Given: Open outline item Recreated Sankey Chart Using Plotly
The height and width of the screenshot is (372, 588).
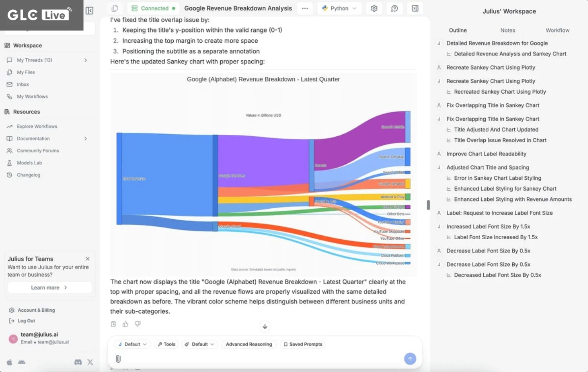Looking at the screenshot, I should pos(500,92).
